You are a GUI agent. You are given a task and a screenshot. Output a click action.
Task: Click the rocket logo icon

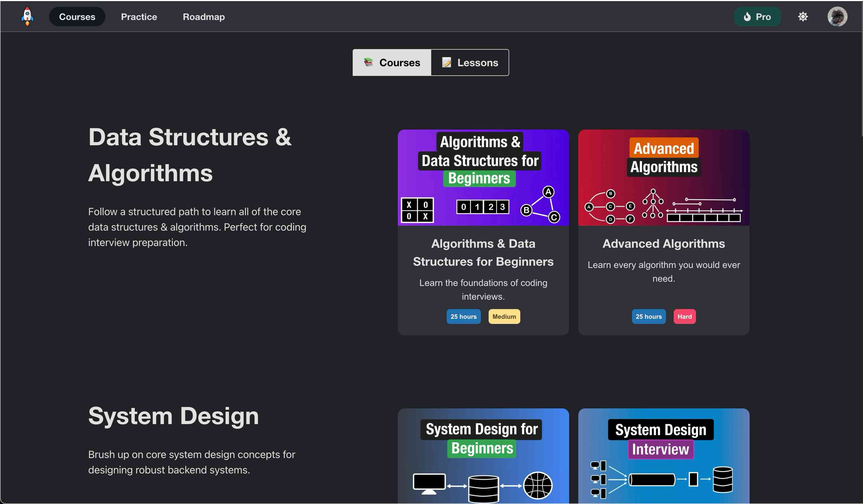click(27, 17)
